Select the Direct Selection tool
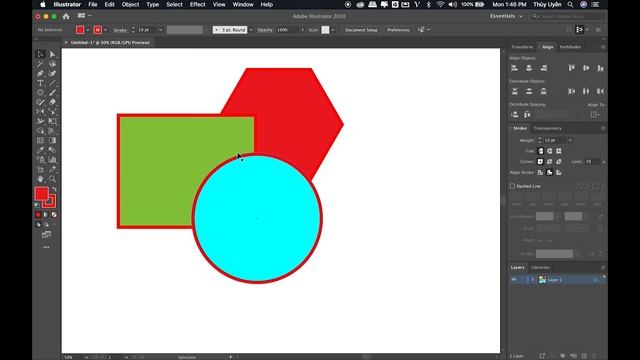The height and width of the screenshot is (360, 640). coord(52,54)
